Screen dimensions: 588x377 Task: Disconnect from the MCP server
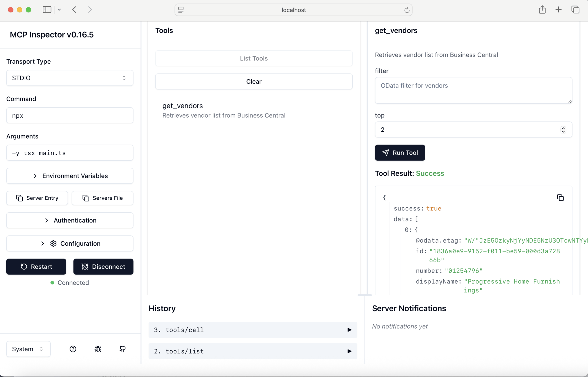coord(103,266)
